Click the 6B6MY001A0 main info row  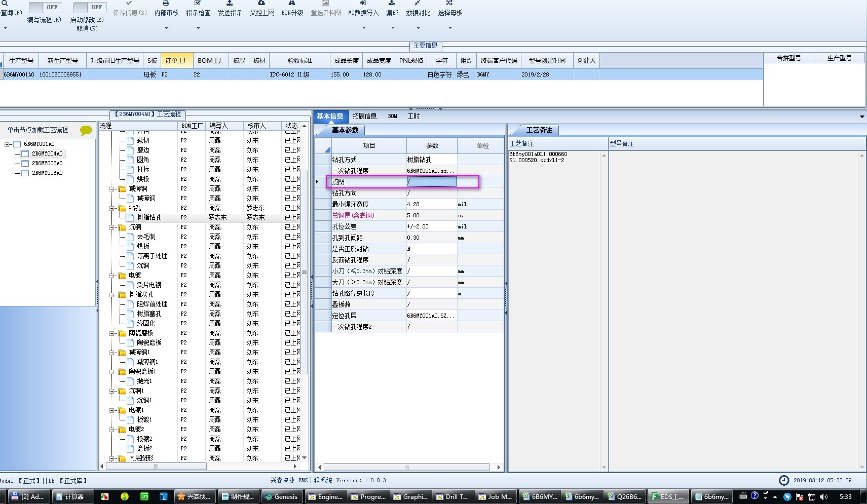pyautogui.click(x=382, y=74)
